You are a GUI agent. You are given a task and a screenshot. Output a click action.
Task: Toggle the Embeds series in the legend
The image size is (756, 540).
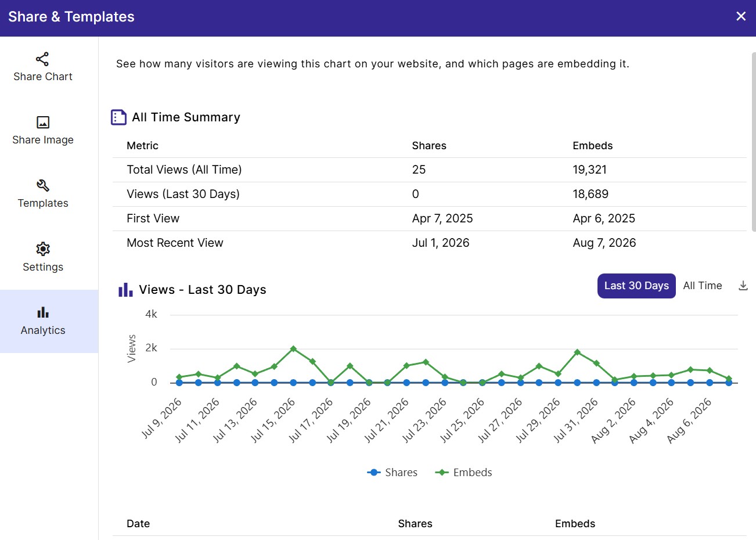[x=464, y=473]
